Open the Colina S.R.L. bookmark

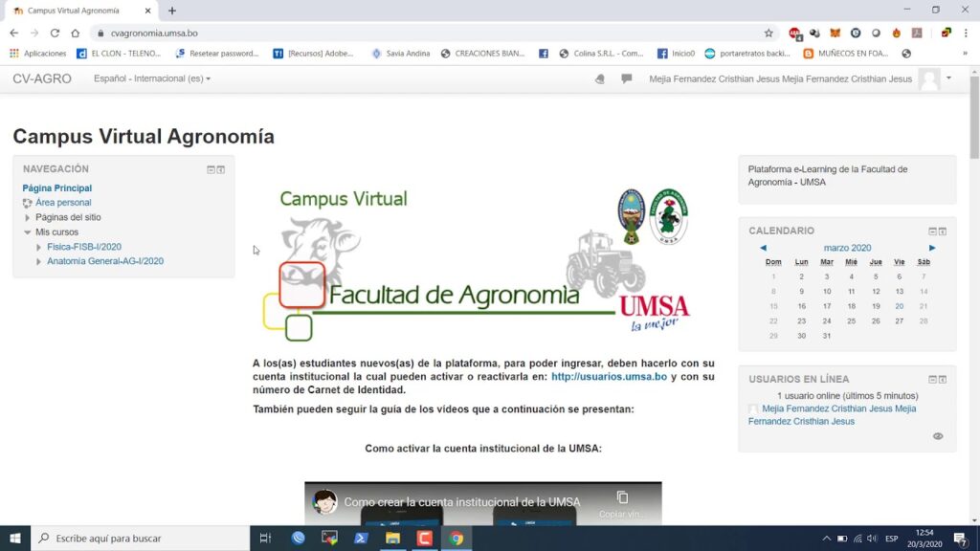601,54
